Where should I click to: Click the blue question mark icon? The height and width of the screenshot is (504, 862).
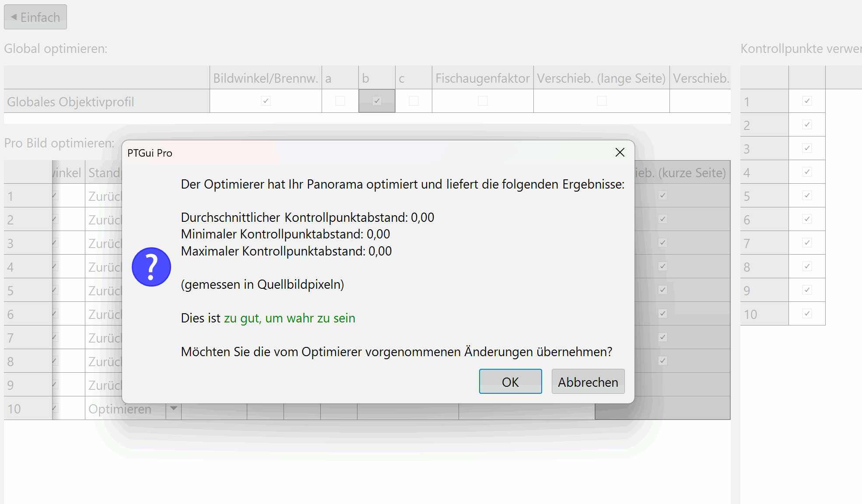point(151,267)
